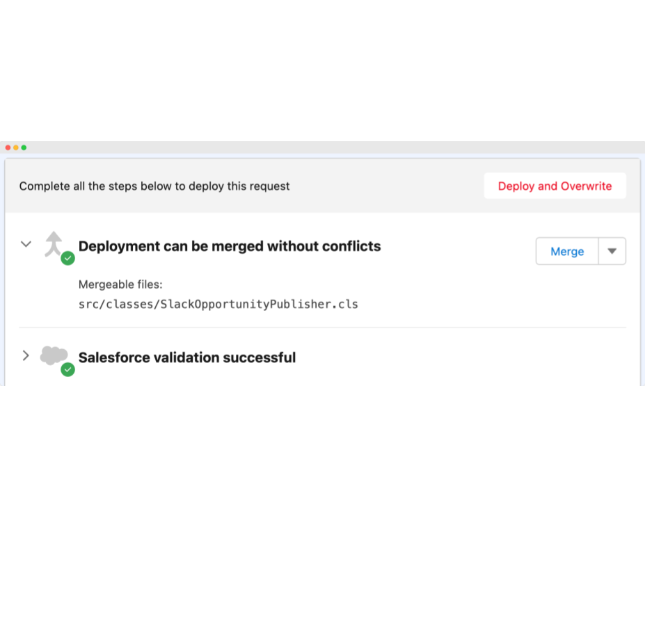The image size is (645, 644).
Task: Click the Deployment can be merged heading
Action: 230,246
